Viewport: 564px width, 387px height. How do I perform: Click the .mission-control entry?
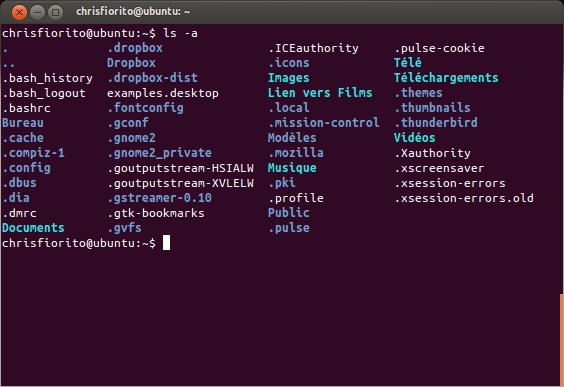click(324, 123)
